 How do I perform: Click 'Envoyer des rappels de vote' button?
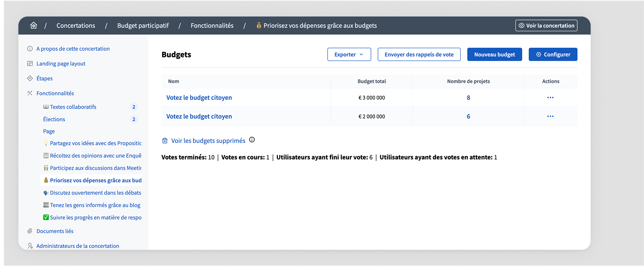(419, 54)
